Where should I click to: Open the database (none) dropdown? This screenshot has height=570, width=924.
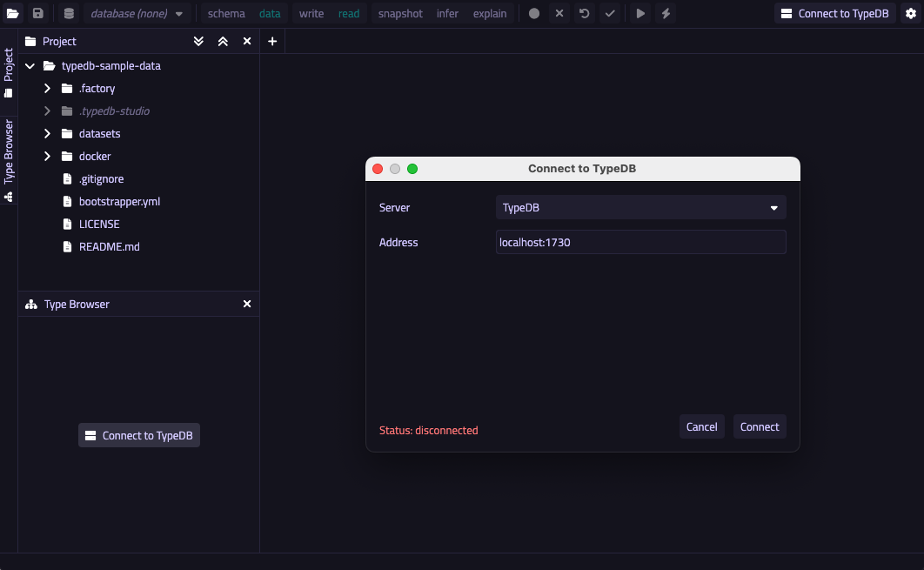coord(137,13)
